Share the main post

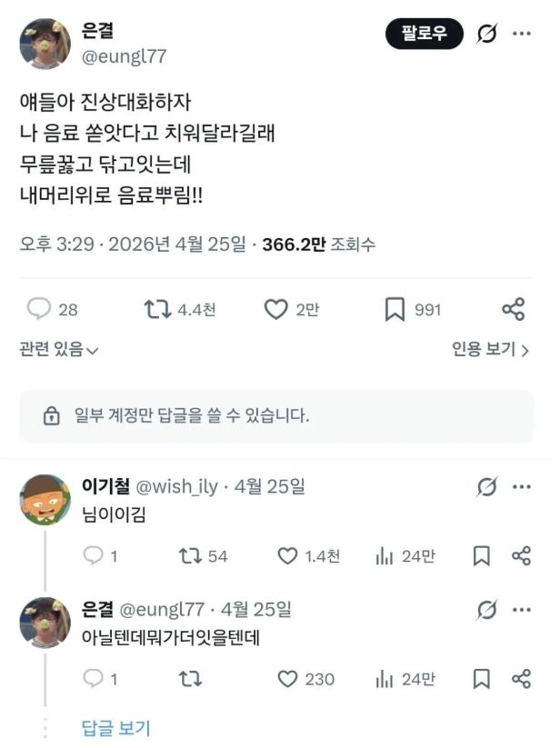(x=514, y=310)
